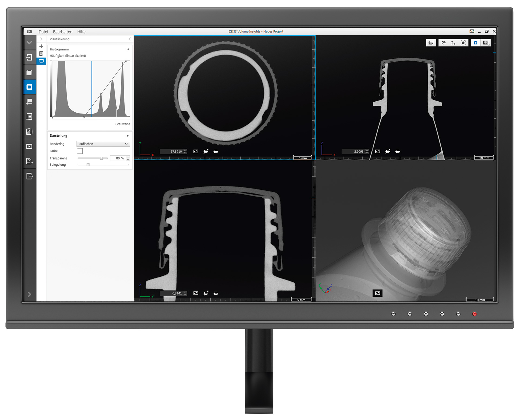Click the coordinate axes toolbar icon
Screen dimensions: 519x420
(453, 43)
